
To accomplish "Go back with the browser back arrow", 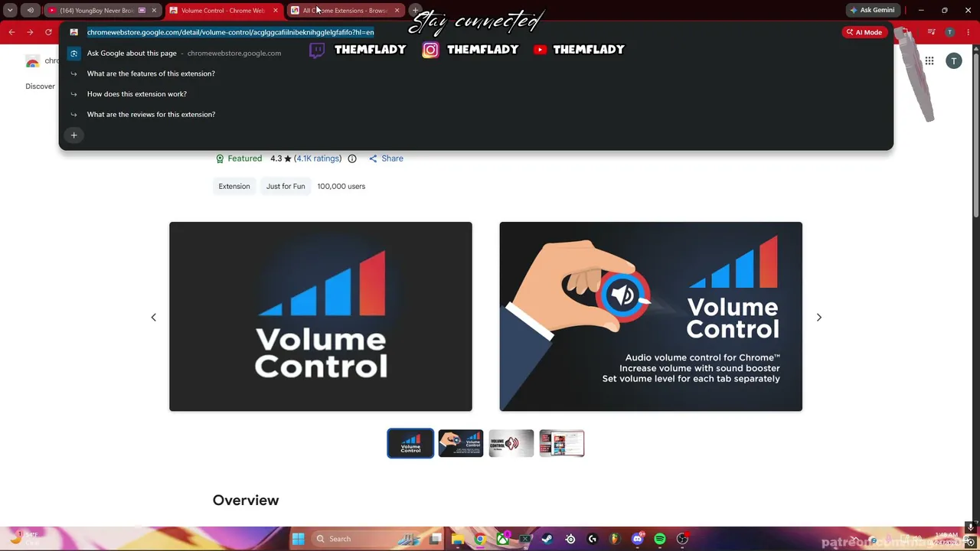I will 11,32.
